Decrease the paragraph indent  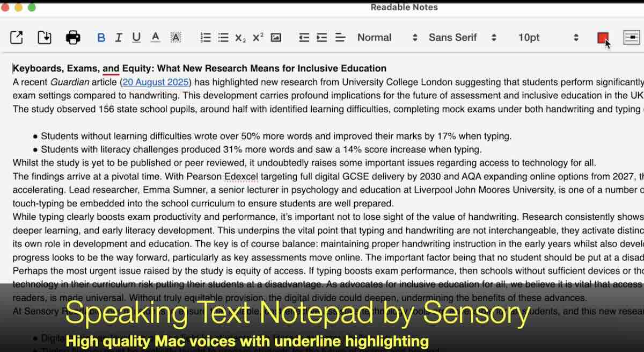pyautogui.click(x=304, y=38)
